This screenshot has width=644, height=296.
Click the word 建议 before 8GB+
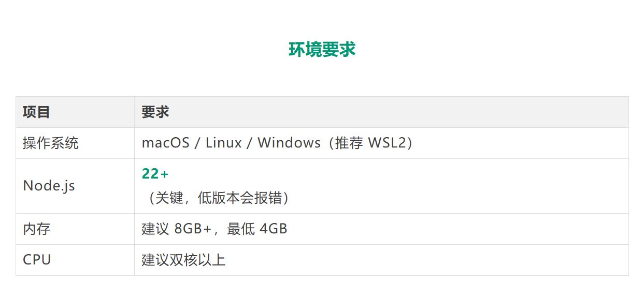tap(155, 229)
